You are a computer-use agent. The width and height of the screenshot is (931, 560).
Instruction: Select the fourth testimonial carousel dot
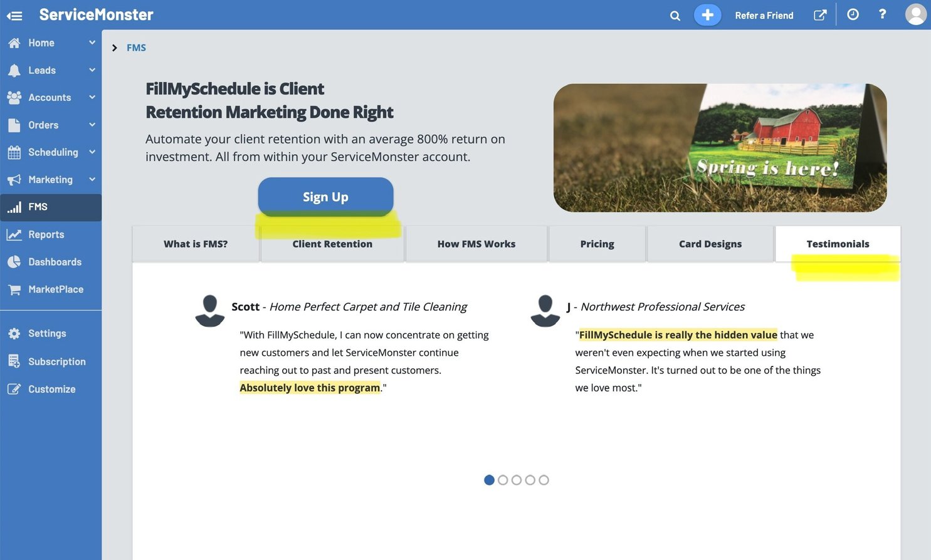[530, 480]
